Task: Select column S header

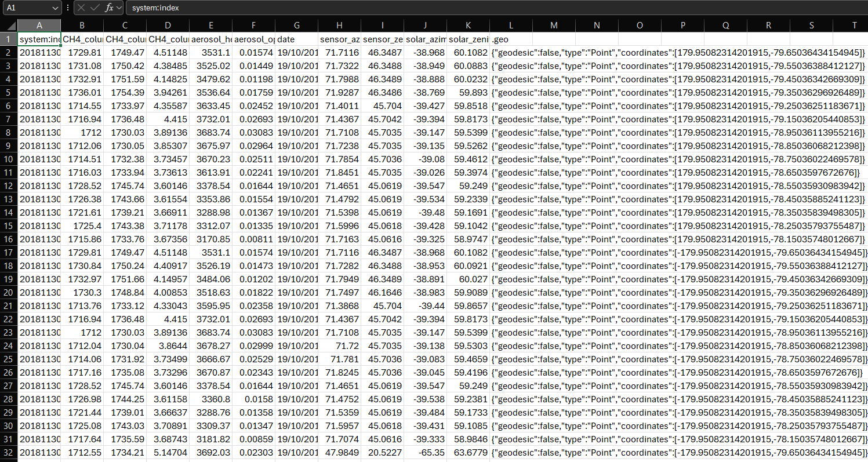Action: point(811,26)
